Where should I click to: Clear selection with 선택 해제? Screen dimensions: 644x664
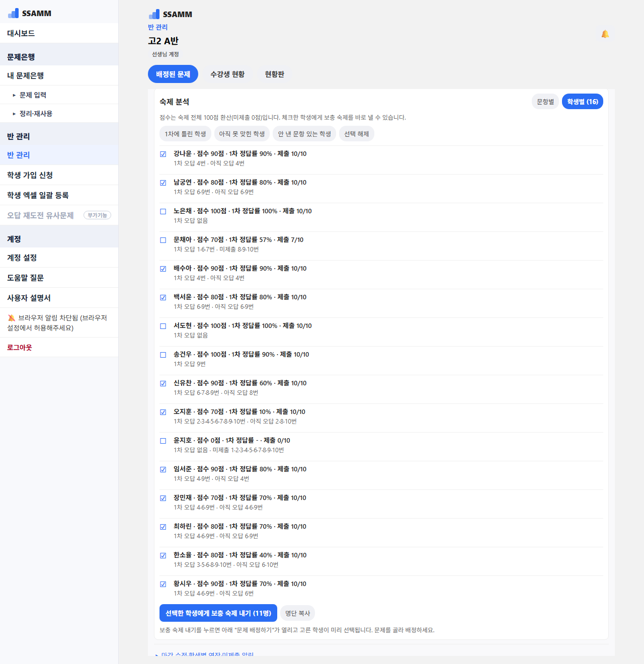[x=357, y=134]
